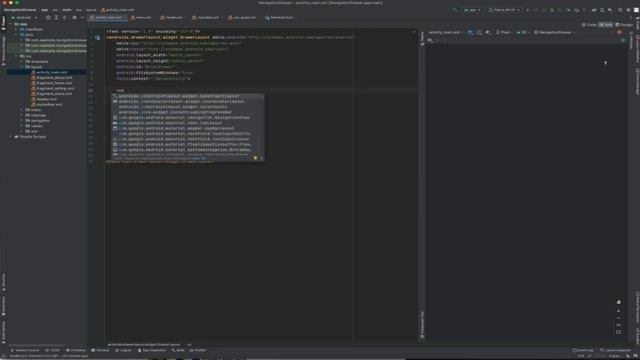Choose CoordinatorLayout from autocomplete list
640x360 pixels.
point(188,101)
